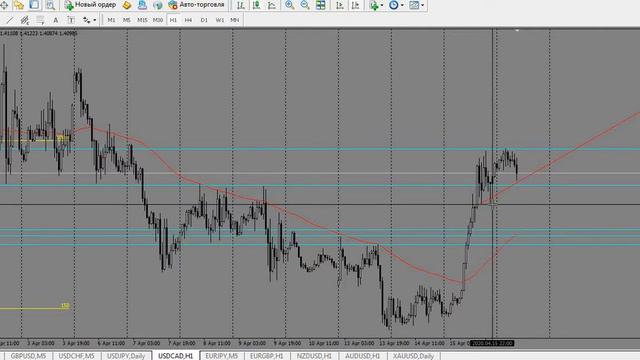This screenshot has width=640, height=360.
Task: Open the Market signals person icon
Action: click(142, 5)
